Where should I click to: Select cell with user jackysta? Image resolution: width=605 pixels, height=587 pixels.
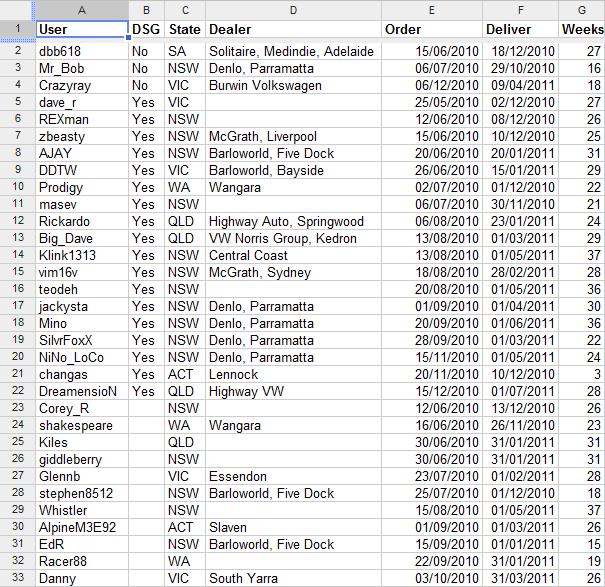tap(82, 306)
